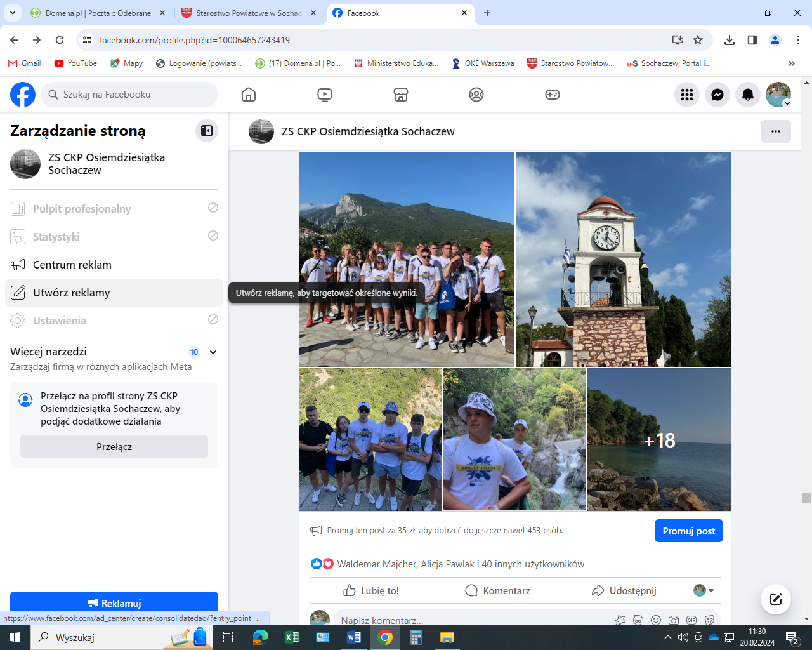The image size is (812, 650).
Task: Click the Promuj post button
Action: 688,531
